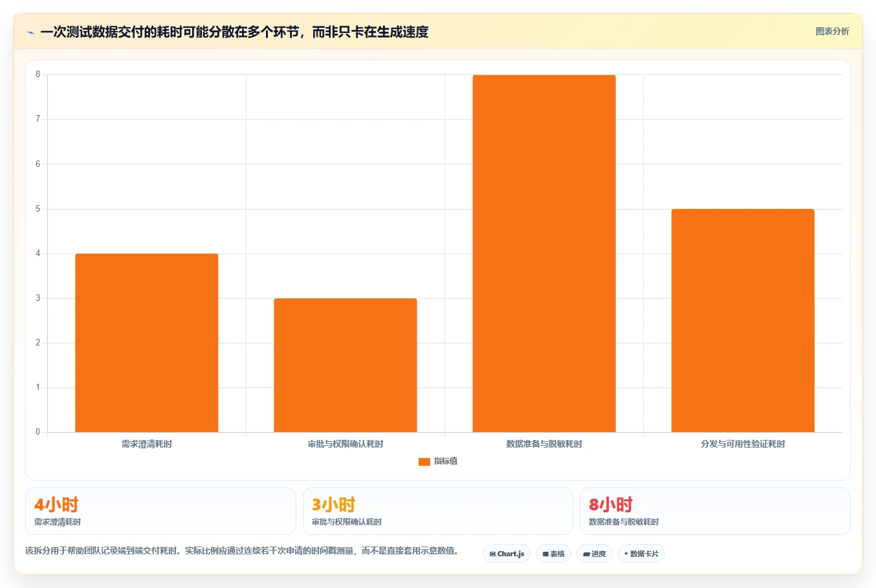
Task: Click the y-axis value 8
Action: point(38,74)
